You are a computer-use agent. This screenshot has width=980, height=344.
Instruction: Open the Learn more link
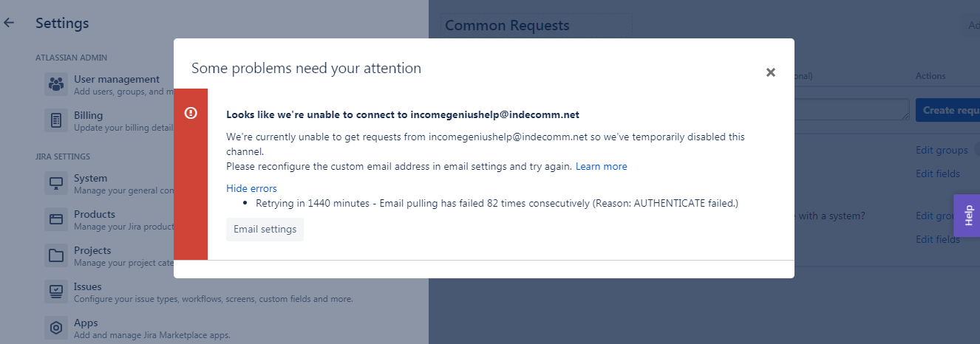[x=602, y=166]
